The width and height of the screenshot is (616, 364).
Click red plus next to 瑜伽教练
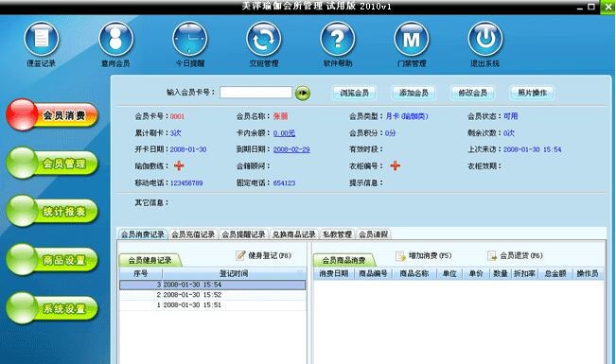pos(179,165)
